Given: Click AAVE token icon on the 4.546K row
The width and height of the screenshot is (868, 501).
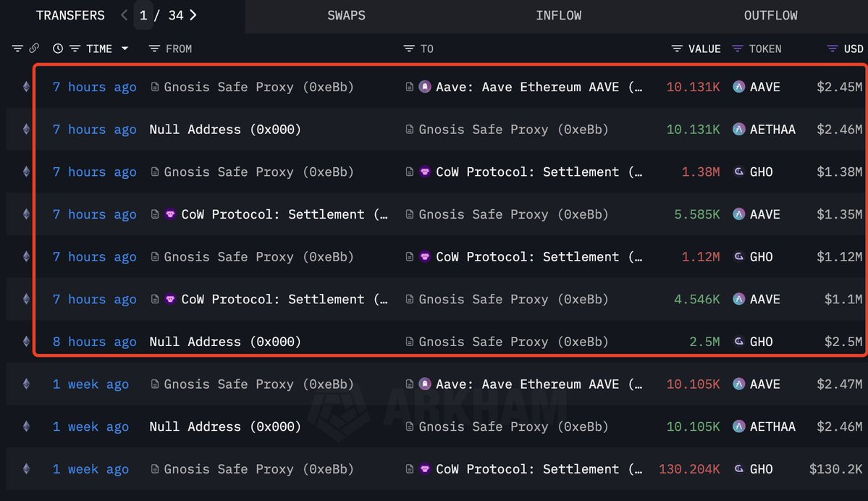Looking at the screenshot, I should coord(738,299).
